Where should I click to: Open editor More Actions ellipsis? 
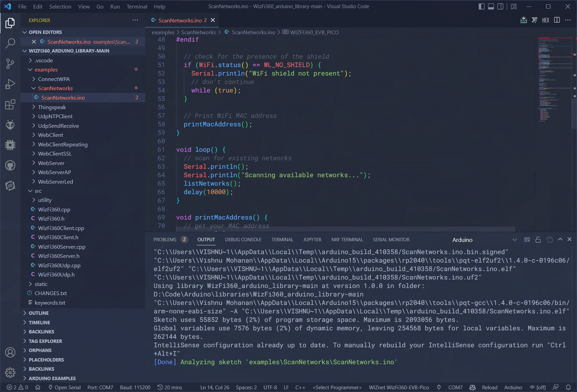tap(568, 20)
